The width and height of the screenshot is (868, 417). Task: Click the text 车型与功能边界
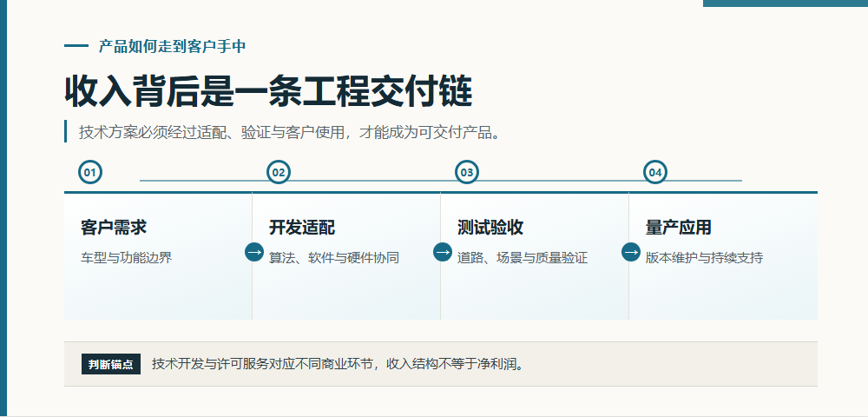(126, 257)
